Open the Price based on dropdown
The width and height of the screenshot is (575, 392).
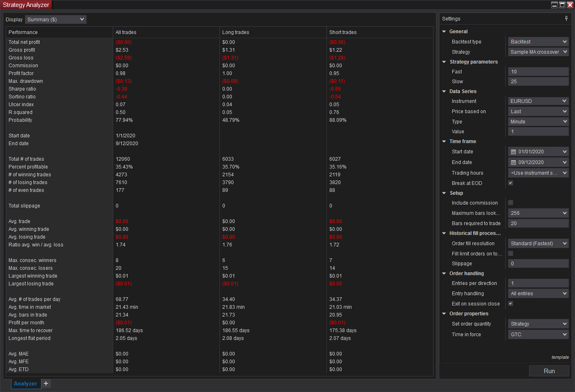[538, 112]
